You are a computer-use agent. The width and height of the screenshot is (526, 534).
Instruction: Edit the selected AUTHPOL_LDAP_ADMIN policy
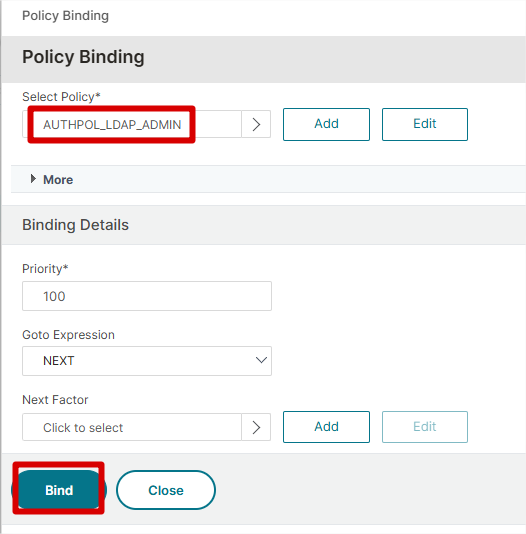point(425,124)
